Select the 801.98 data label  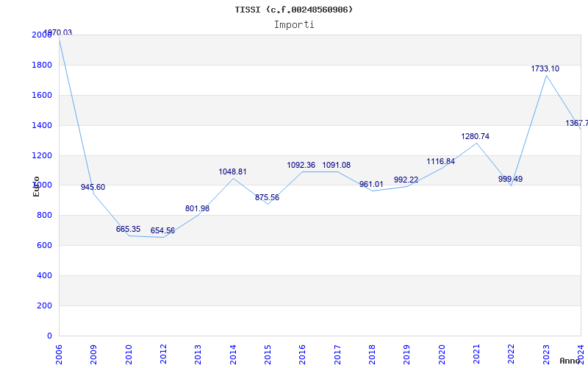click(x=197, y=208)
